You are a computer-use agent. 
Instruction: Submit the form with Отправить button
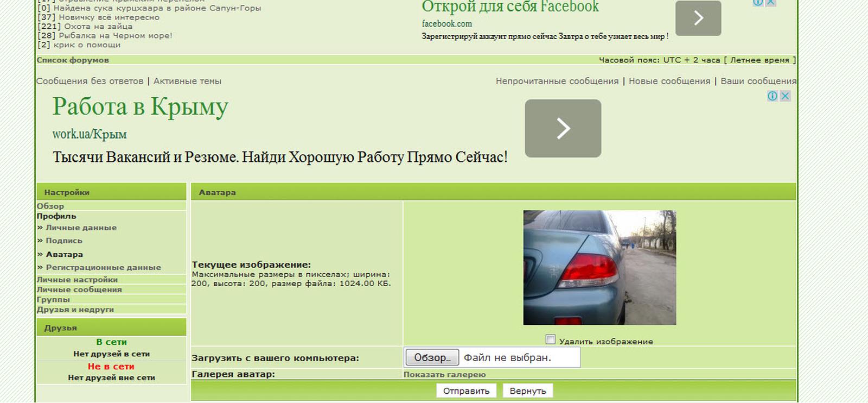[466, 391]
